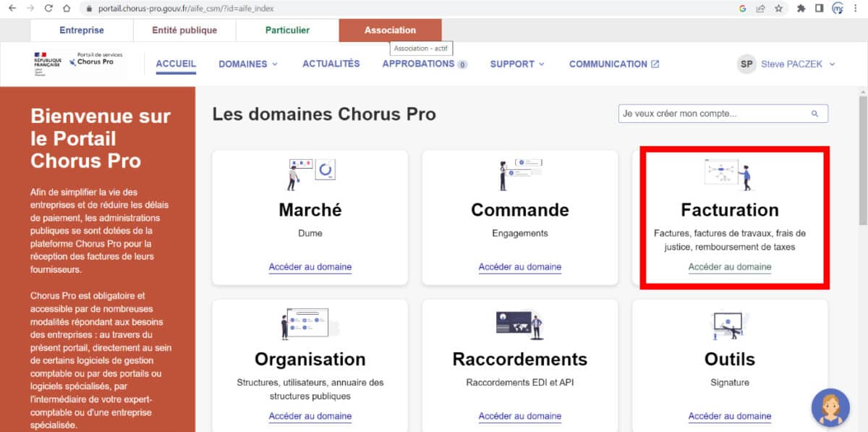Open the chatbot assistant avatar
The width and height of the screenshot is (868, 432).
click(x=830, y=407)
